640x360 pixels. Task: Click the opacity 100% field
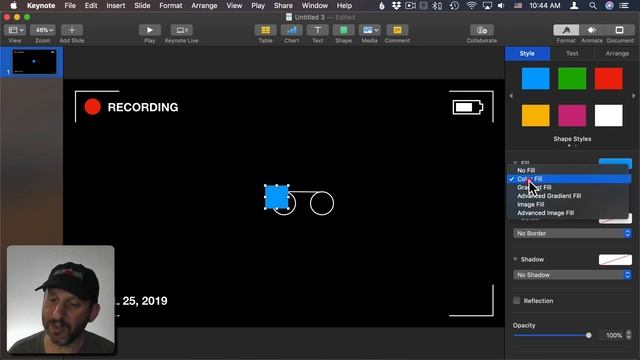[x=612, y=335]
